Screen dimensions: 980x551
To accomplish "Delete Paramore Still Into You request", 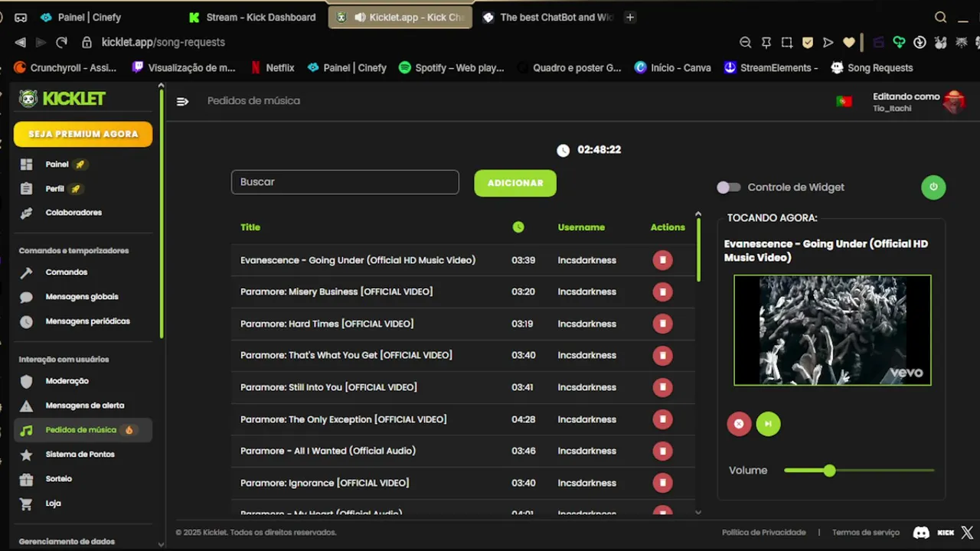I will (x=662, y=387).
